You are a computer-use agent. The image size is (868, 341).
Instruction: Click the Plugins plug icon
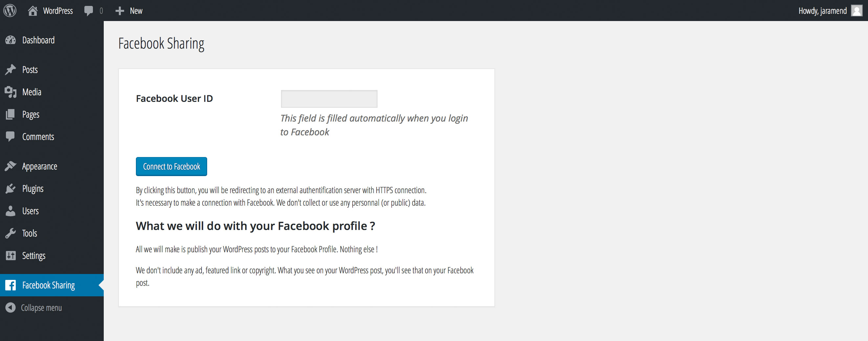[x=11, y=189]
